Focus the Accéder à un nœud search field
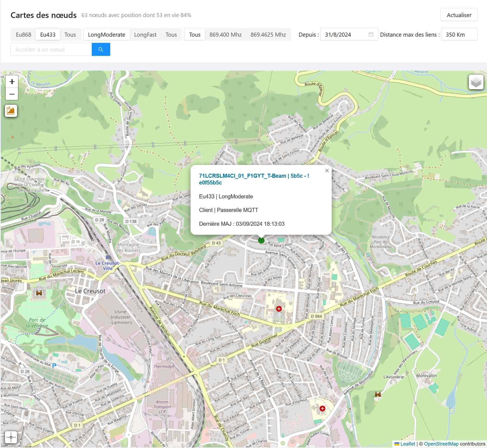Viewport: 487px width, 448px height. [x=51, y=49]
